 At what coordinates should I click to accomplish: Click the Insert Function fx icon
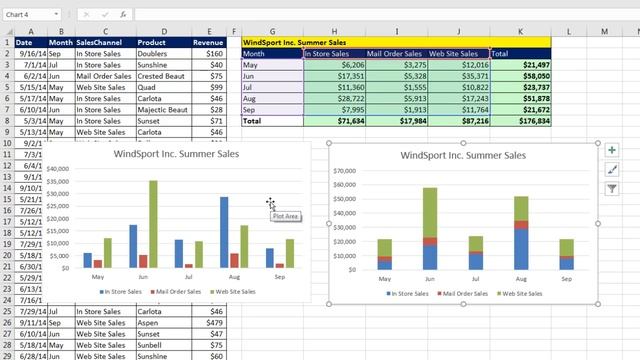[123, 15]
